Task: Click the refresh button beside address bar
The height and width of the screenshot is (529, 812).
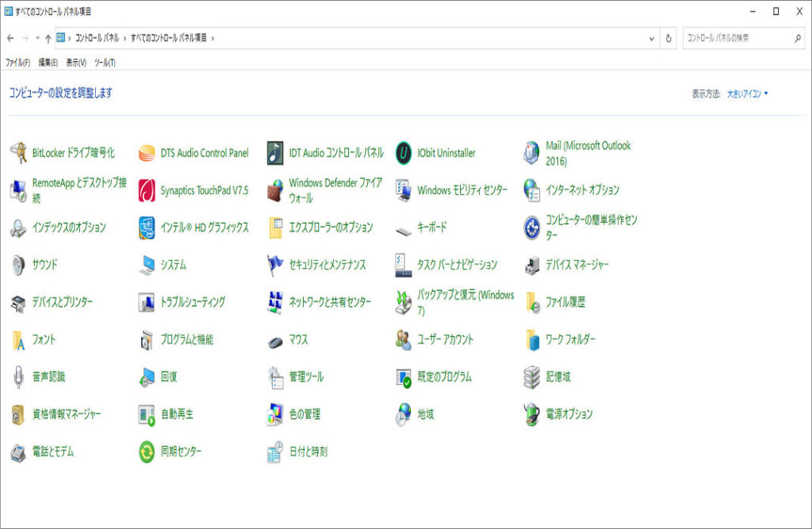Action: click(x=669, y=38)
